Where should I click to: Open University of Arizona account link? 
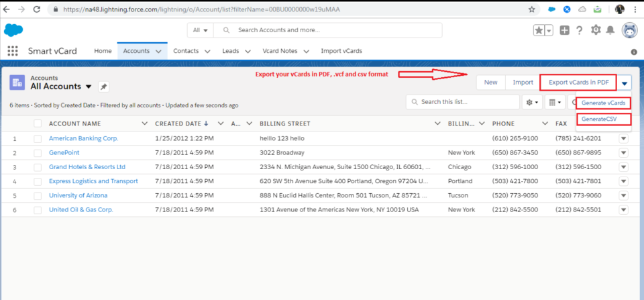78,195
